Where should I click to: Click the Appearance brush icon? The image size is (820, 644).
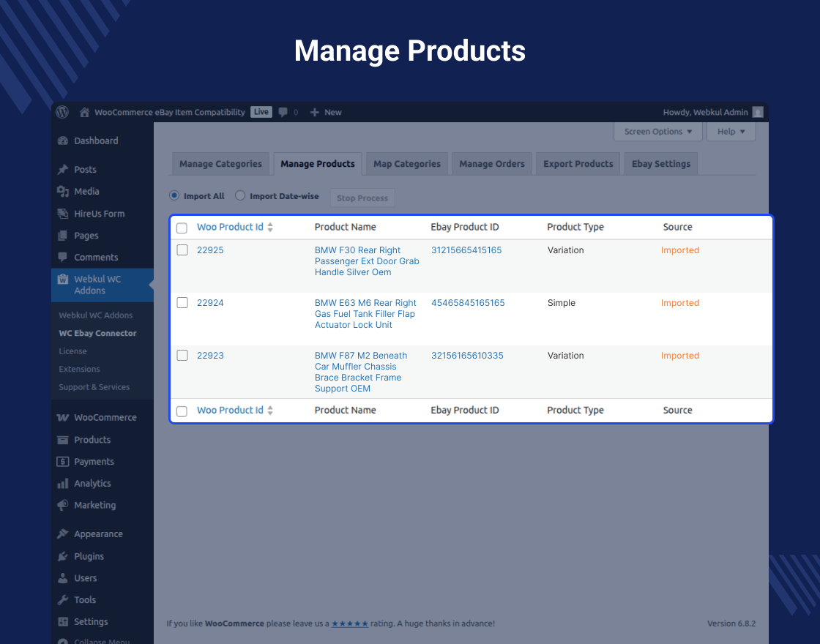pyautogui.click(x=63, y=533)
